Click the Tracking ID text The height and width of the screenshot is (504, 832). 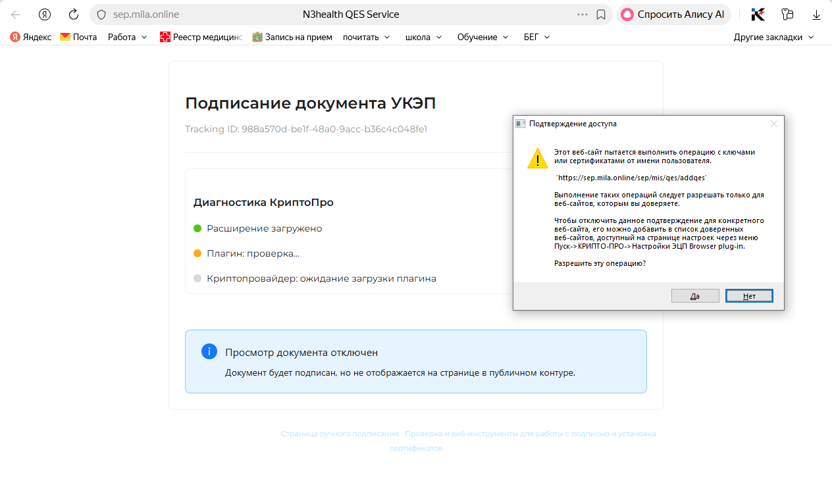tap(306, 129)
